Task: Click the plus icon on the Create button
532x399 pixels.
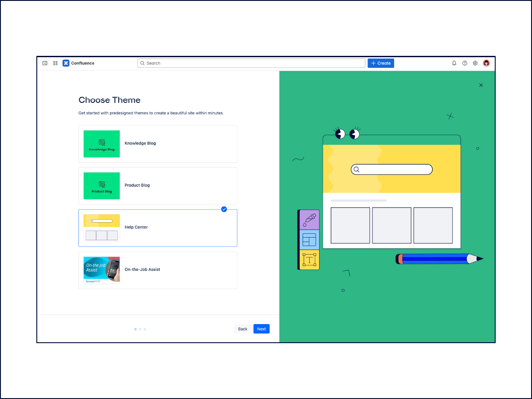Action: (x=373, y=63)
